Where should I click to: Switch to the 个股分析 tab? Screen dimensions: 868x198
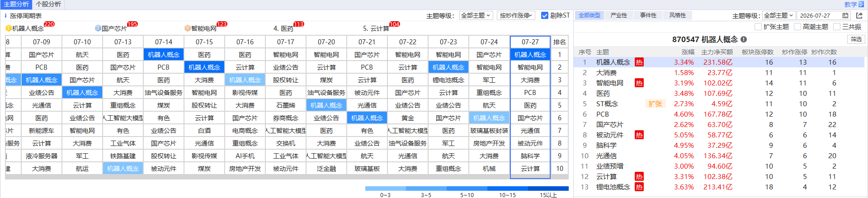point(48,4)
